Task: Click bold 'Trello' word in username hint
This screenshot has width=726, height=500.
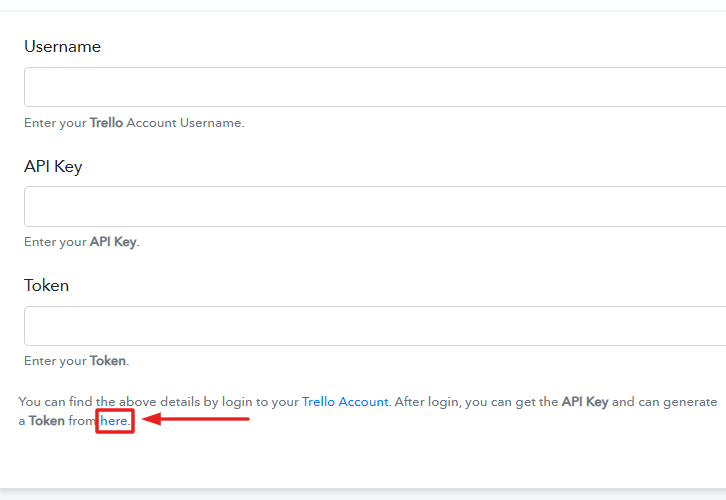Action: [x=106, y=123]
